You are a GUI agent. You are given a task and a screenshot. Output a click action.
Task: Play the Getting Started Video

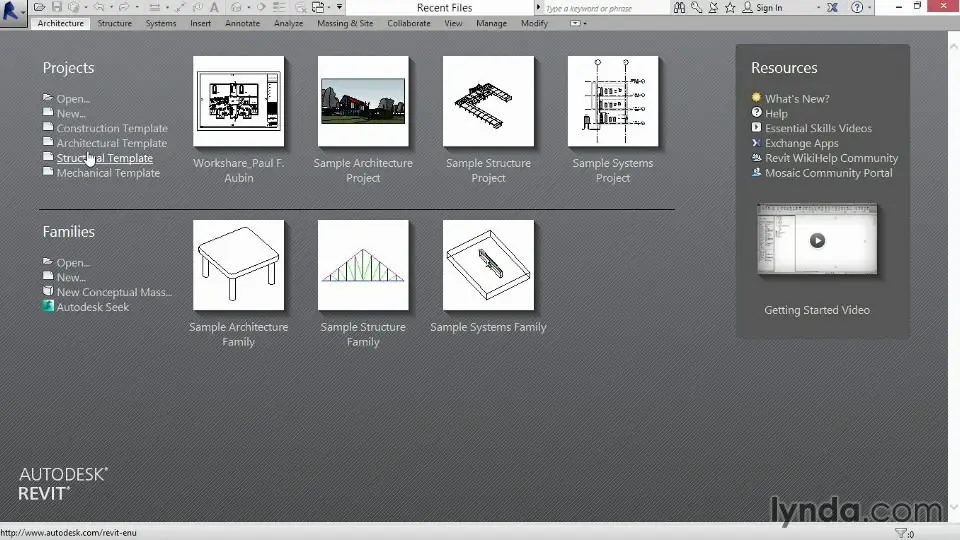(x=817, y=240)
